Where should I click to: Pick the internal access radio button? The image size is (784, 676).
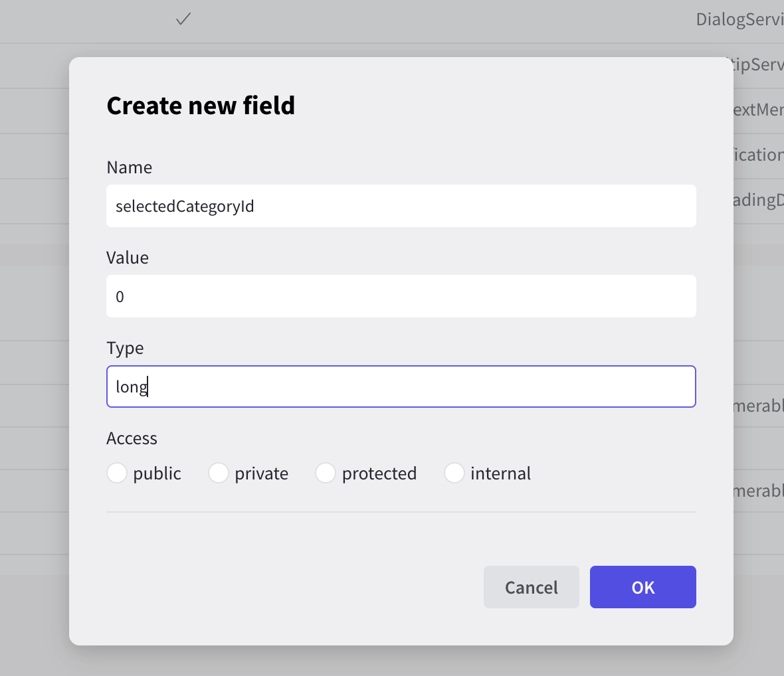[454, 473]
